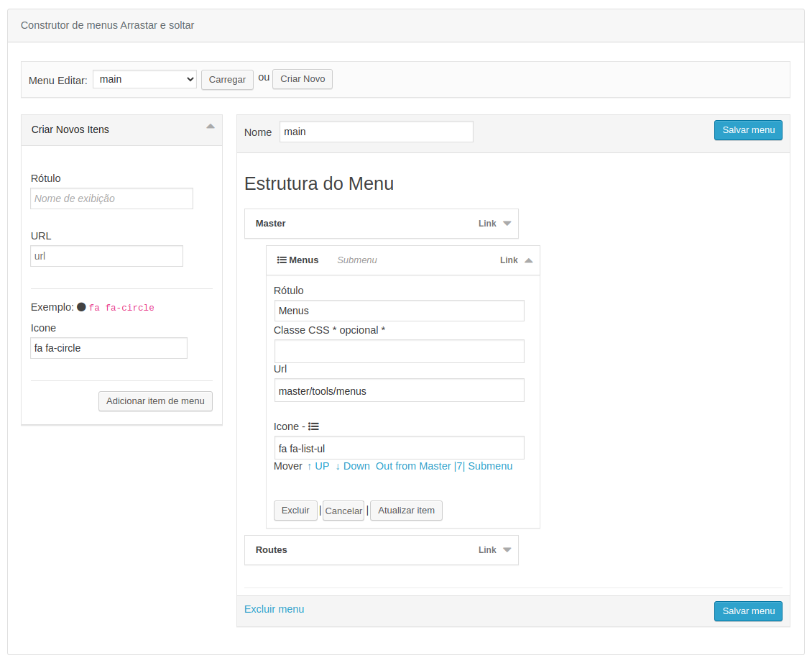This screenshot has width=812, height=663.
Task: Click the Classe CSS optional input field
Action: tap(399, 352)
